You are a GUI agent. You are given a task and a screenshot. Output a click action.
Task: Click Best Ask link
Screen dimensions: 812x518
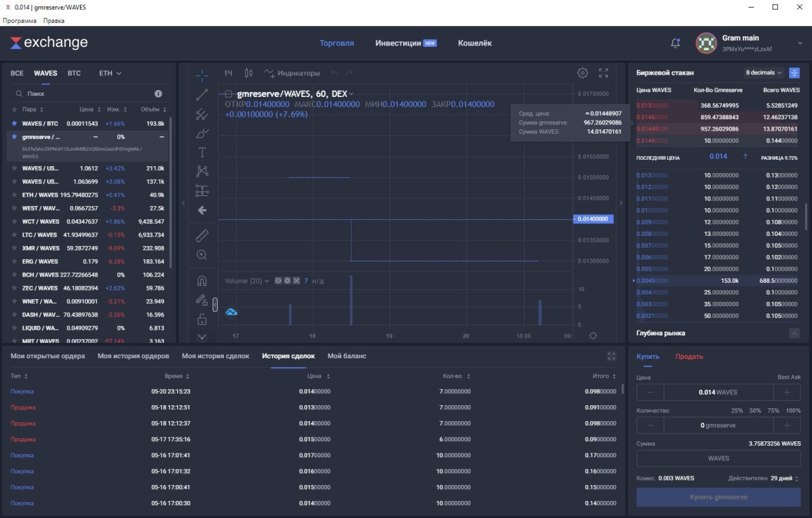click(x=789, y=377)
